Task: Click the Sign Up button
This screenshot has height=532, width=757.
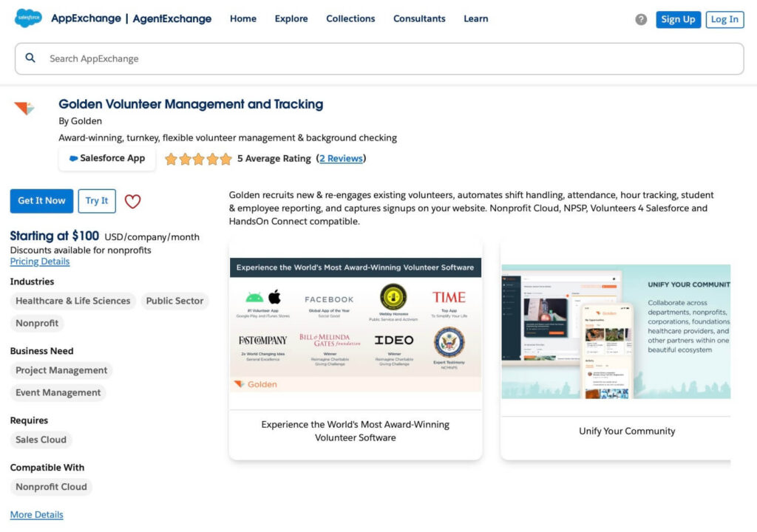Action: tap(678, 19)
